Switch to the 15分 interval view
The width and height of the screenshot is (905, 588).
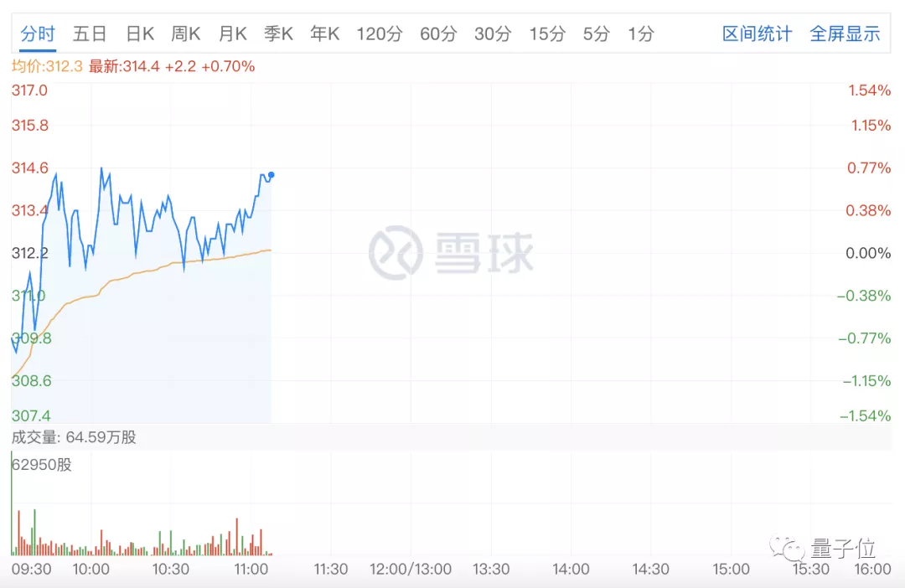pos(546,34)
